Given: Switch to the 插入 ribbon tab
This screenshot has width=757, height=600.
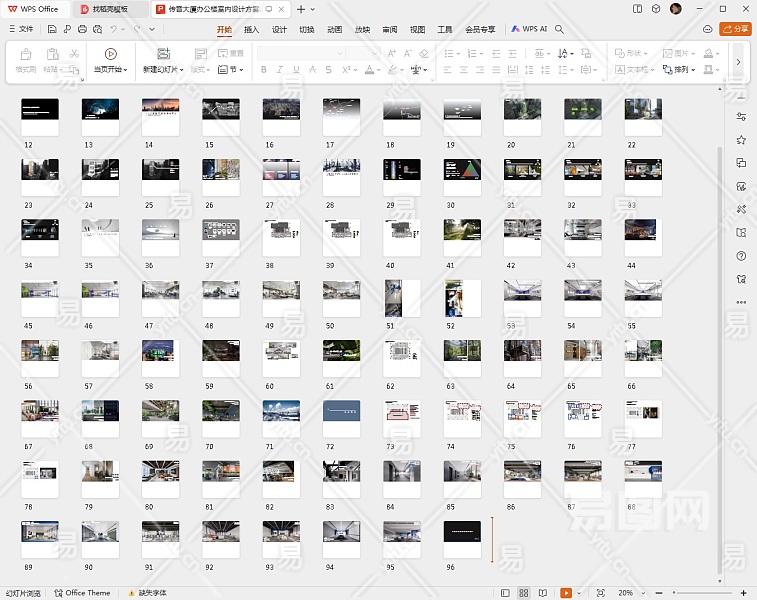Looking at the screenshot, I should point(252,29).
